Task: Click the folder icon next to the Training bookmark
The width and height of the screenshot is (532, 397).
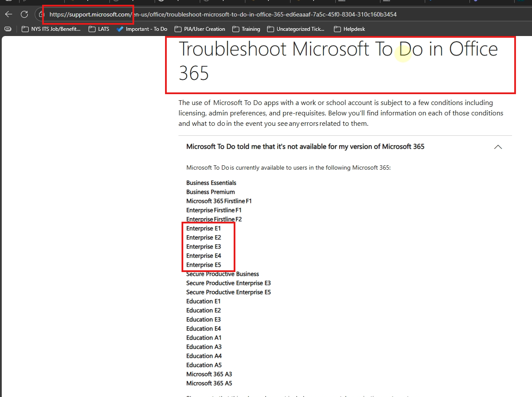Action: (235, 29)
